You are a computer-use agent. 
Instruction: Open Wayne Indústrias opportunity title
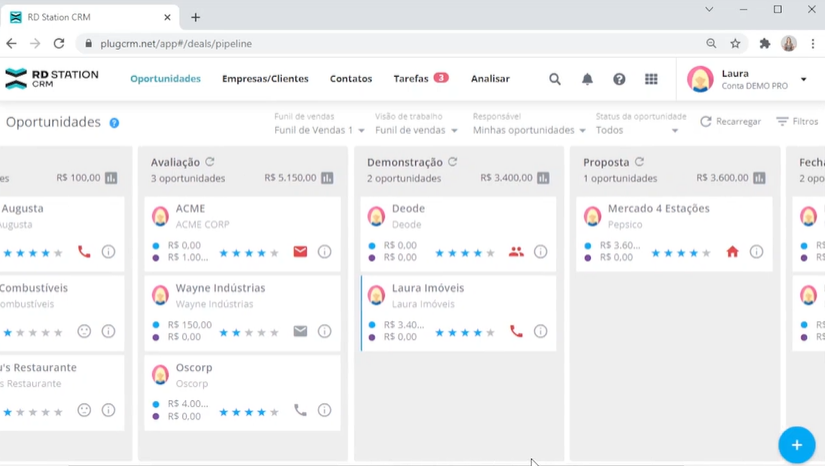click(x=220, y=288)
